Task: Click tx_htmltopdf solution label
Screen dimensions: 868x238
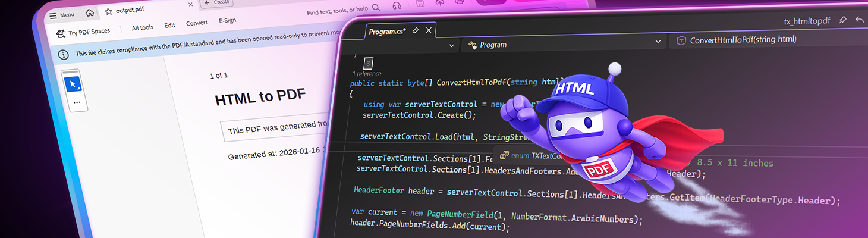Action: 807,21
